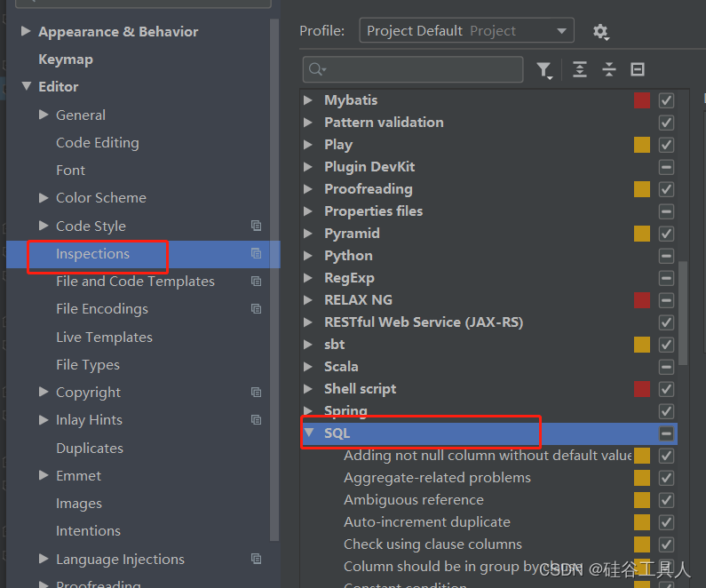
Task: Open Duplicates settings page
Action: click(x=90, y=448)
